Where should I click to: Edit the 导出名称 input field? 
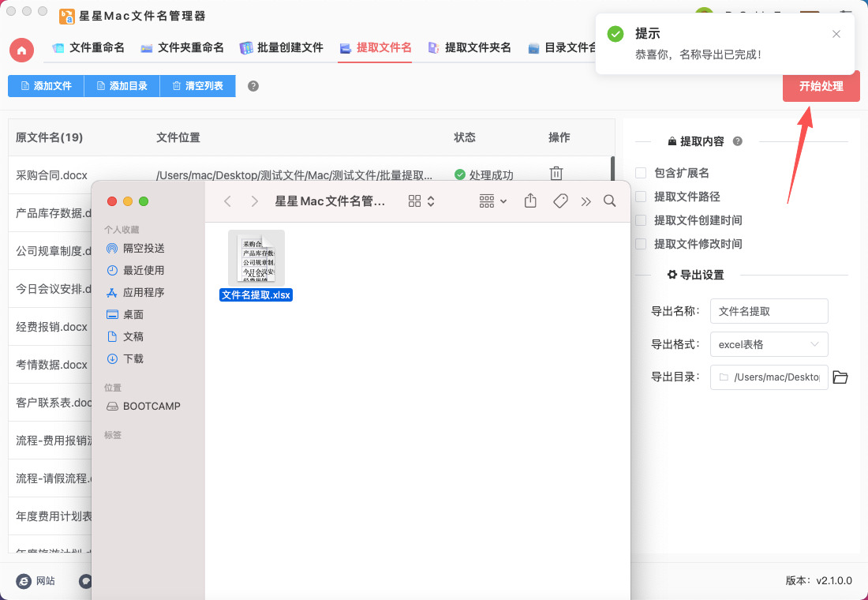(769, 311)
